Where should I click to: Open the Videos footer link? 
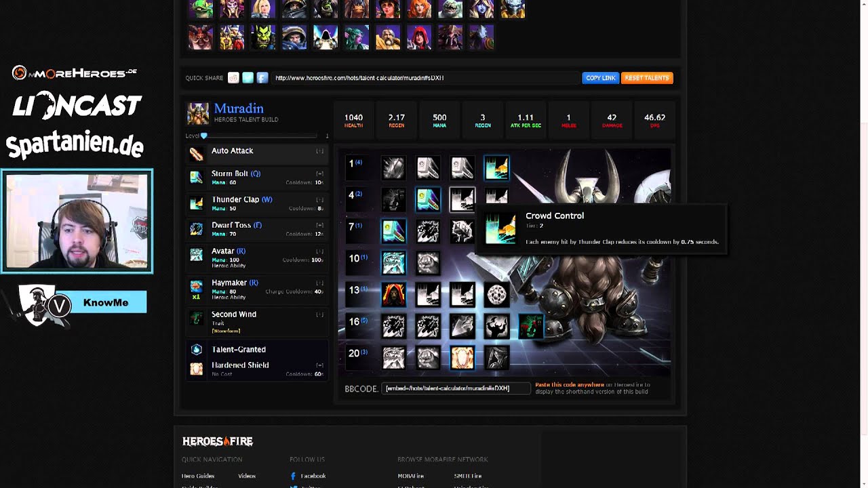tap(247, 476)
